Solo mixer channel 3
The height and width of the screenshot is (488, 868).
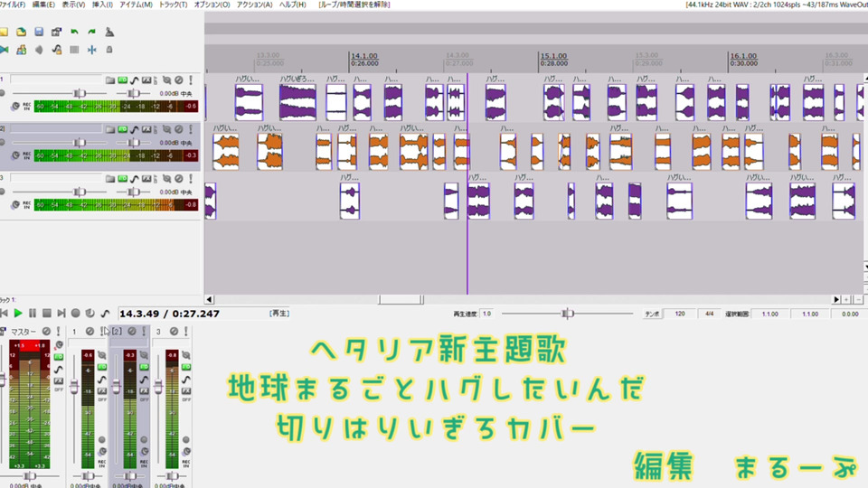(186, 332)
